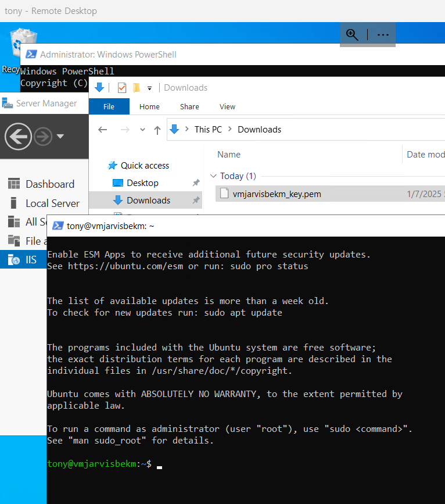Screen dimensions: 445x504
Task: Click the https://ubuntu.com/esm URL in terminal
Action: (x=125, y=266)
